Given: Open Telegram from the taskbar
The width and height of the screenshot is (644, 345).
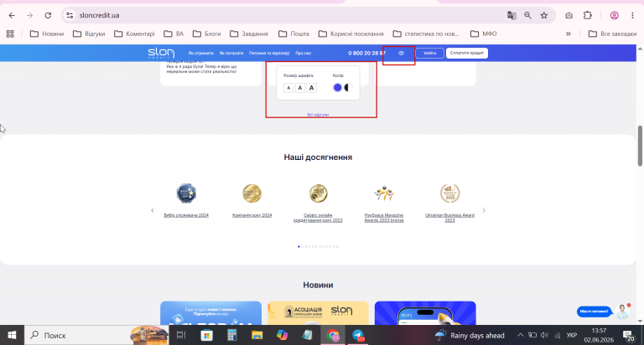Looking at the screenshot, I should (359, 335).
